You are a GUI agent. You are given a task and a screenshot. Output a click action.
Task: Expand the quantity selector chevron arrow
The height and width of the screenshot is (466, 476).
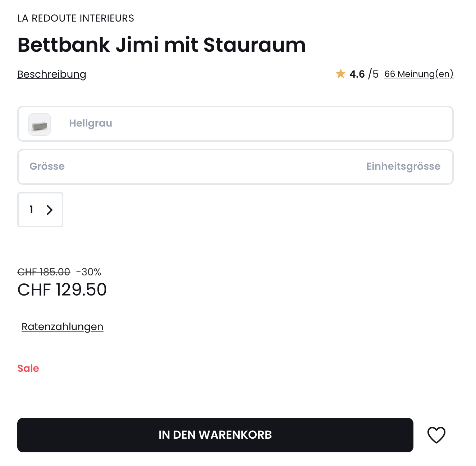pyautogui.click(x=50, y=210)
